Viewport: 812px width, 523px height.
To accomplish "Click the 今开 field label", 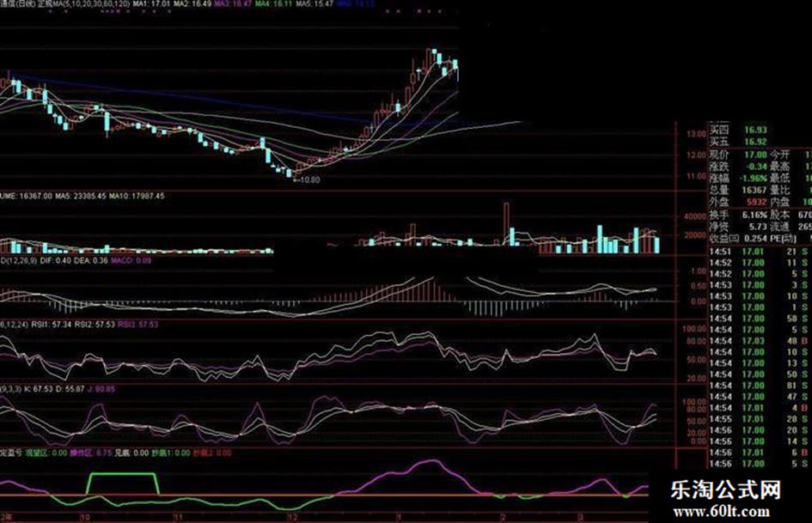I will (x=780, y=155).
